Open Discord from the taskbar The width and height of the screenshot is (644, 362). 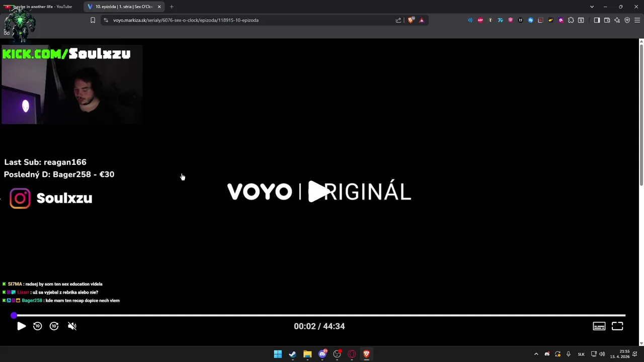coord(323,354)
